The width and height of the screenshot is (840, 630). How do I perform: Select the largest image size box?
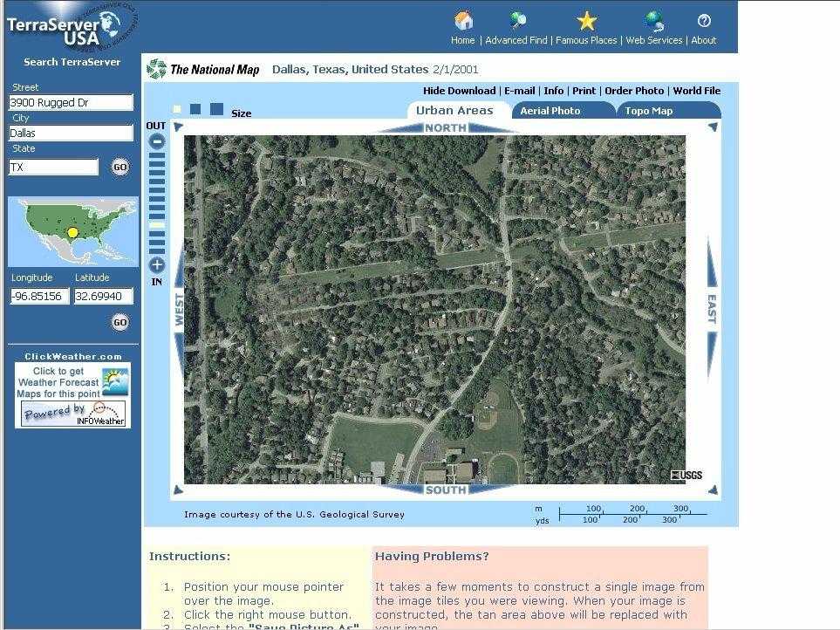click(x=216, y=109)
